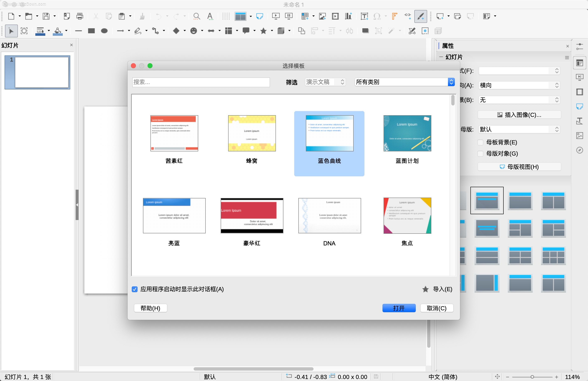
Task: Select the Insert Line tool
Action: 78,31
